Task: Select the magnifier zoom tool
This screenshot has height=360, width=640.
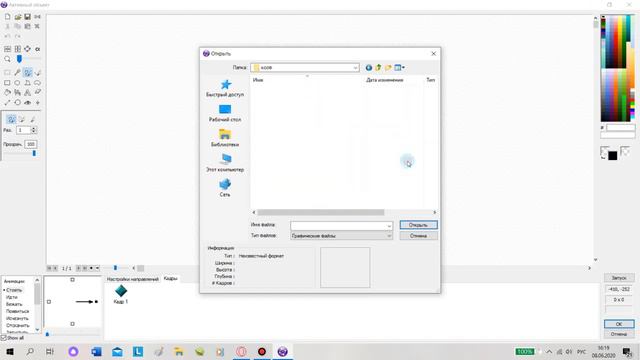Action: [7, 59]
